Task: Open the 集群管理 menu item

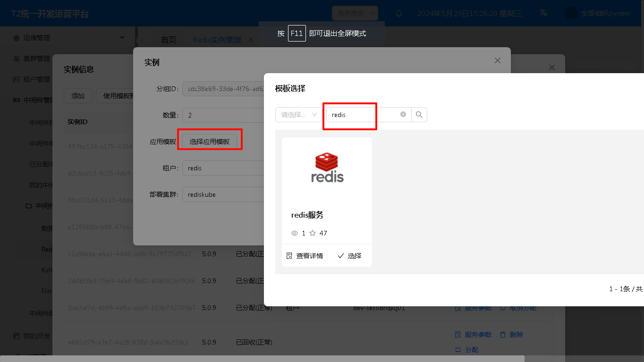Action: click(x=37, y=59)
